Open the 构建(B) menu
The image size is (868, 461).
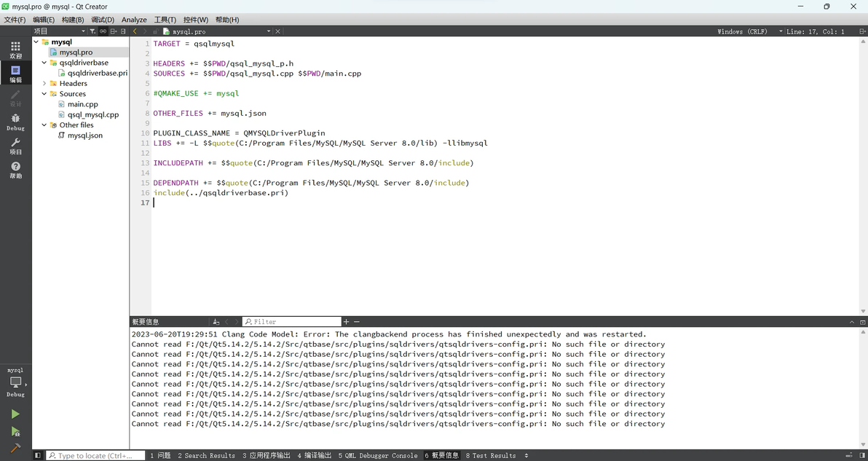73,20
